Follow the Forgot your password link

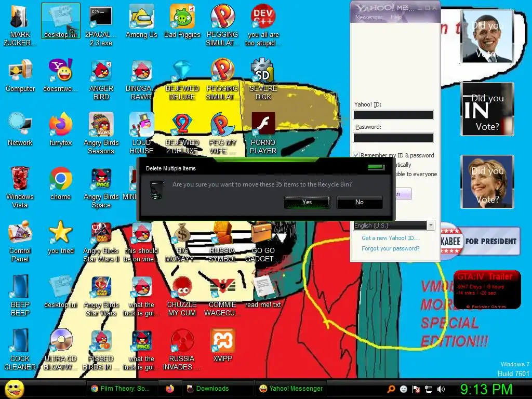pos(391,248)
